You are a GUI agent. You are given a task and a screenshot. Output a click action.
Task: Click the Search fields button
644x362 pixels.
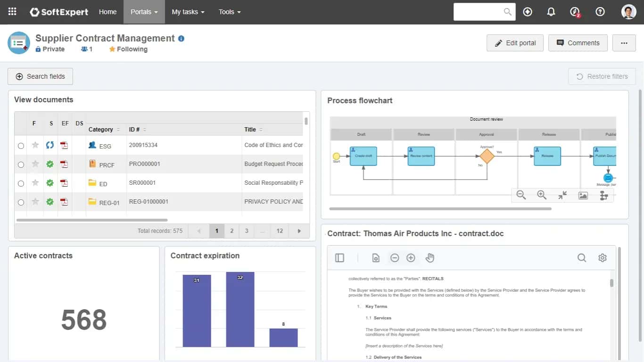pyautogui.click(x=40, y=76)
